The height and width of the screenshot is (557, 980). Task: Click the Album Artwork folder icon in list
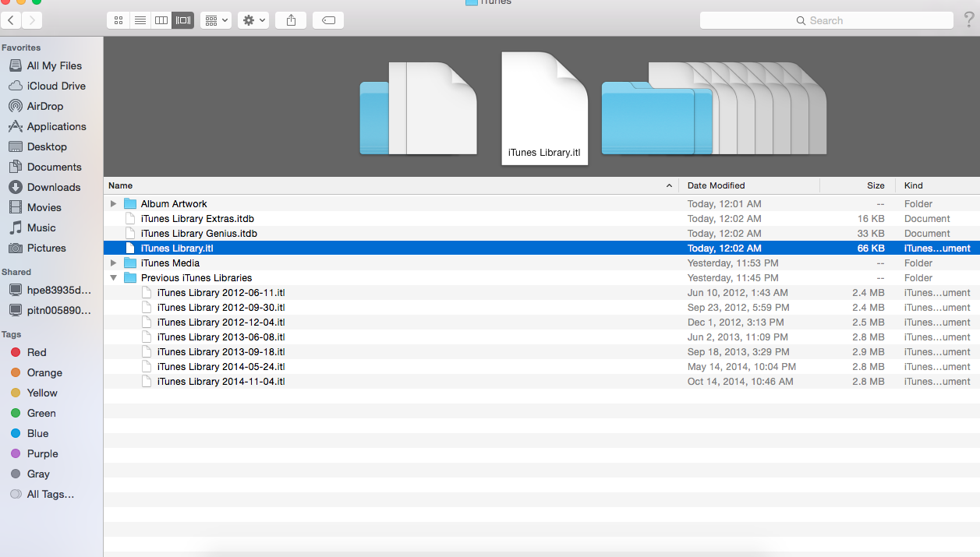[x=130, y=203]
